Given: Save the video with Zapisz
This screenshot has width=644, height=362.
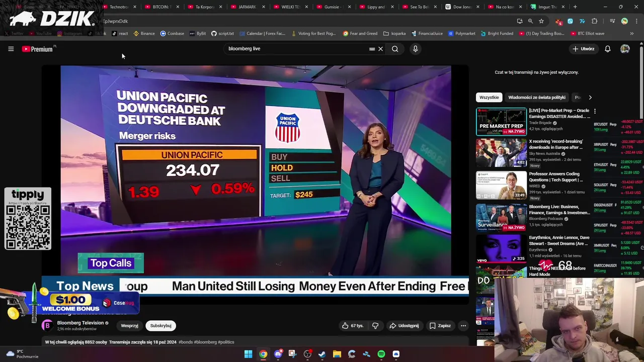Looking at the screenshot, I should tap(440, 326).
